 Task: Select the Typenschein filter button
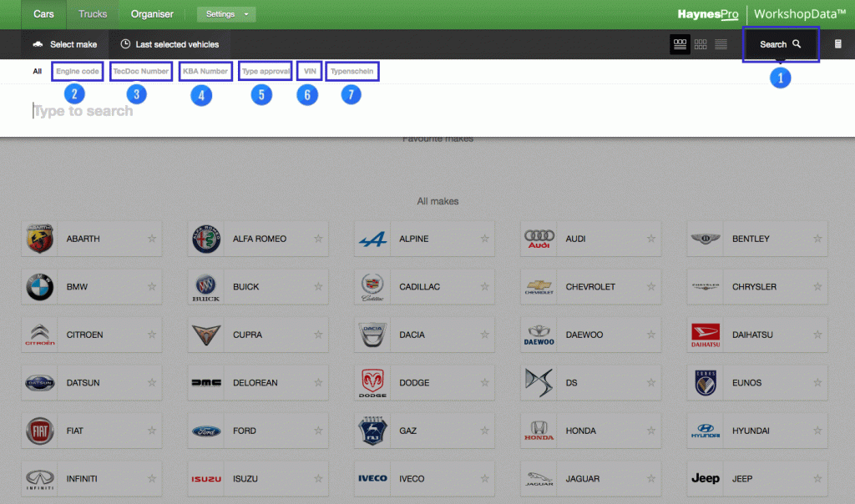pos(352,71)
